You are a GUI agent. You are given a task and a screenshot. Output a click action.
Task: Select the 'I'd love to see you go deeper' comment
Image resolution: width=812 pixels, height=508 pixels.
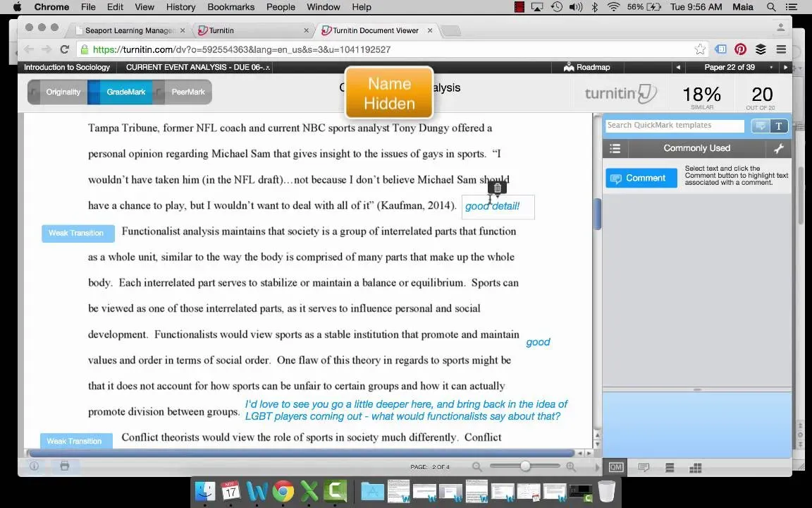pyautogui.click(x=406, y=410)
